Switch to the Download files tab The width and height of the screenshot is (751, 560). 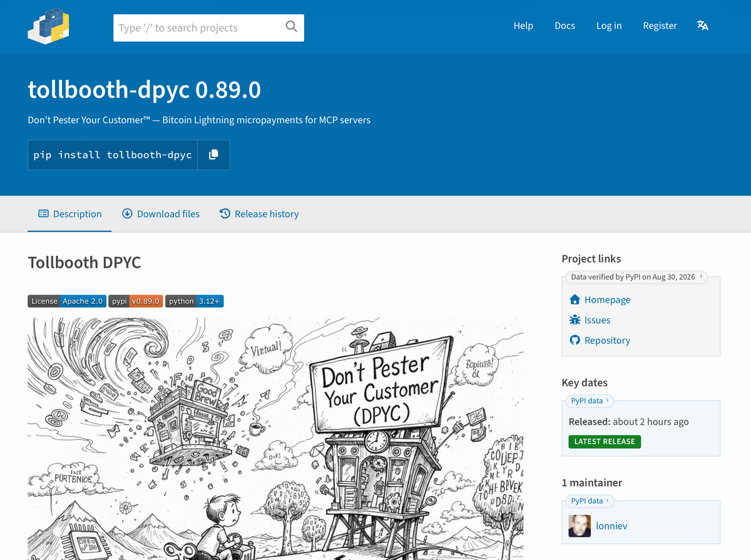click(161, 214)
